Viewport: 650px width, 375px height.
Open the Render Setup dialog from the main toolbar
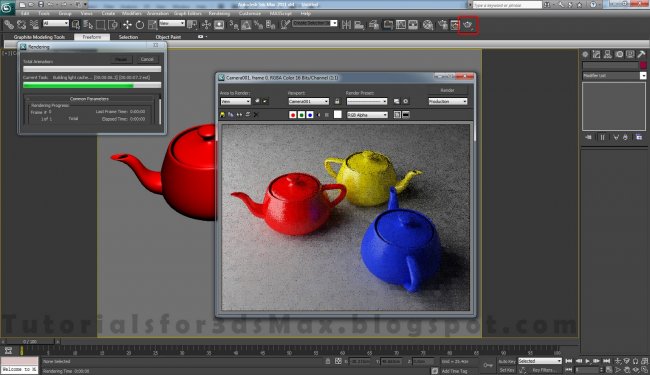pos(443,25)
